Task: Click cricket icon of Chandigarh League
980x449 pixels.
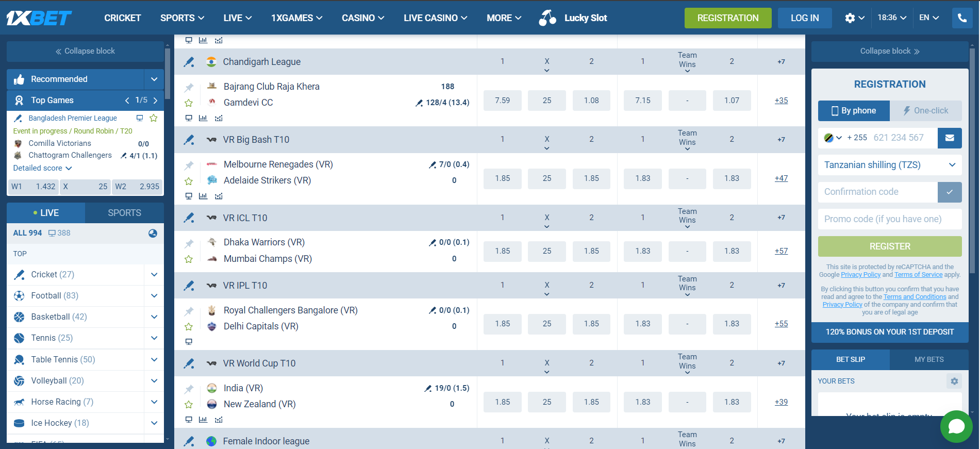Action: coord(189,62)
